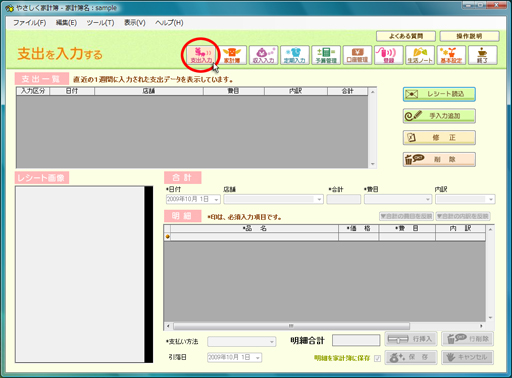Click the 店舗 column header in 支出一覧
The width and height of the screenshot is (512, 378).
pos(149,91)
